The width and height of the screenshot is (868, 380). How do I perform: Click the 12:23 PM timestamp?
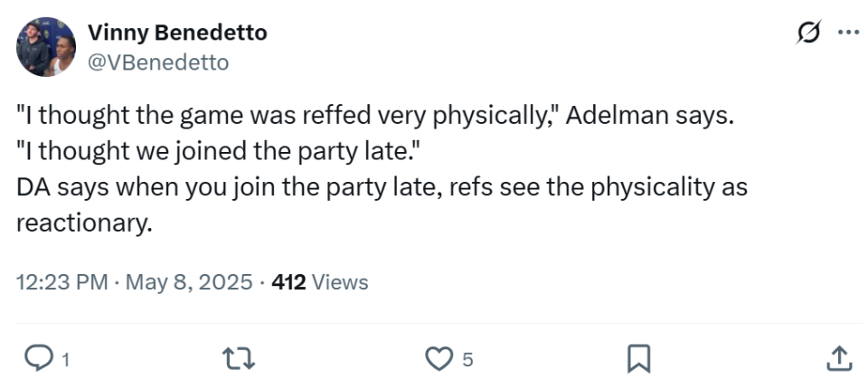[61, 282]
